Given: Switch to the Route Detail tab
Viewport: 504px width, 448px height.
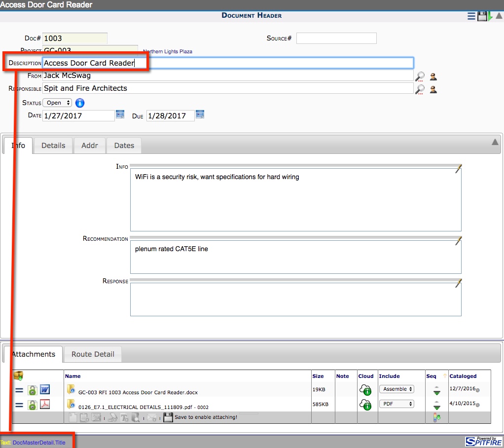Looking at the screenshot, I should pos(93,354).
